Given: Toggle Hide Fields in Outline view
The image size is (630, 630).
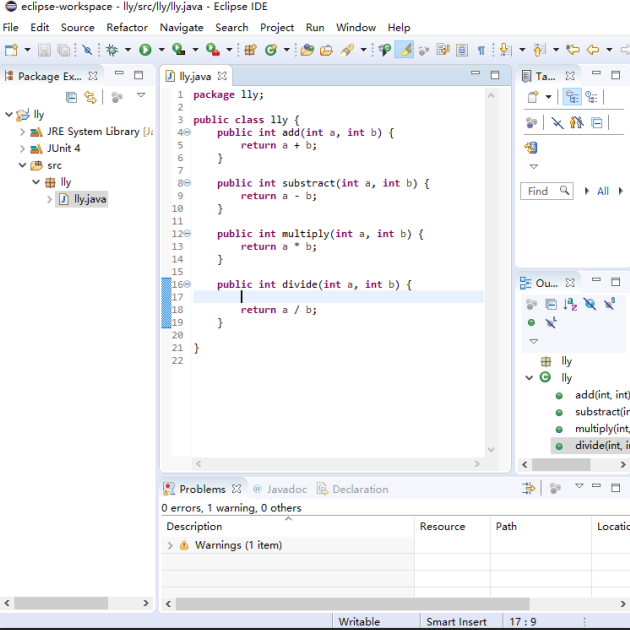Looking at the screenshot, I should [590, 304].
